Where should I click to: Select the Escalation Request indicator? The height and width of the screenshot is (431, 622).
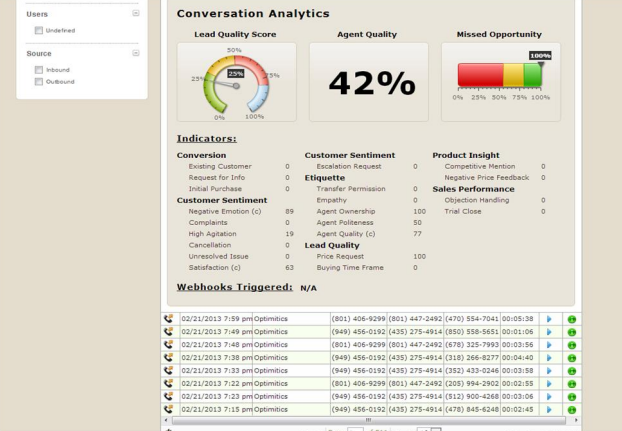pyautogui.click(x=349, y=167)
